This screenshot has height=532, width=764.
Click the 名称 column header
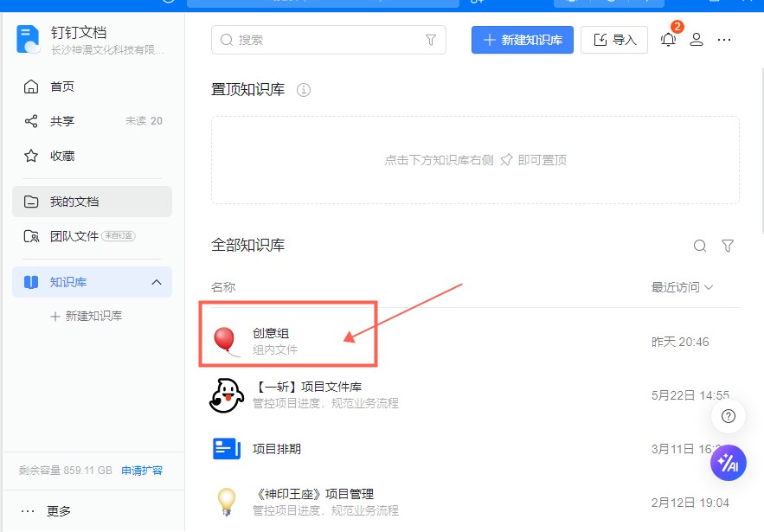223,287
